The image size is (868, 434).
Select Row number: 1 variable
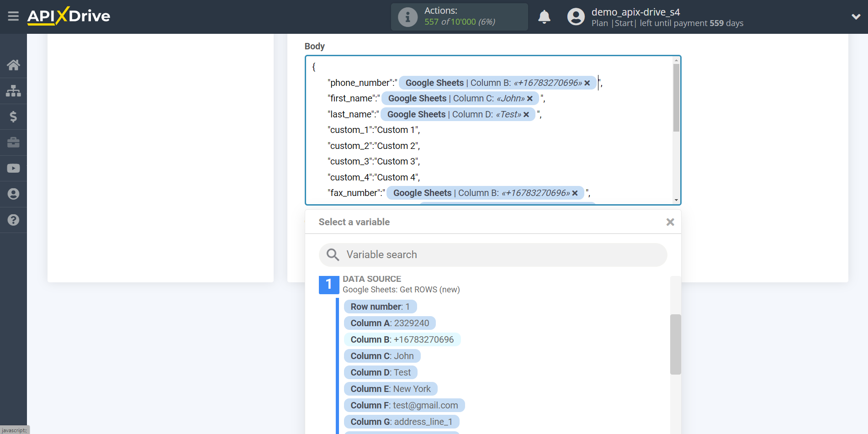pos(380,307)
